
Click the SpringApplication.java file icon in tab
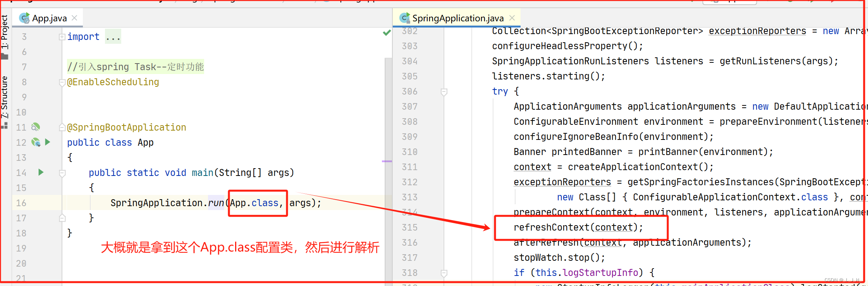click(405, 18)
